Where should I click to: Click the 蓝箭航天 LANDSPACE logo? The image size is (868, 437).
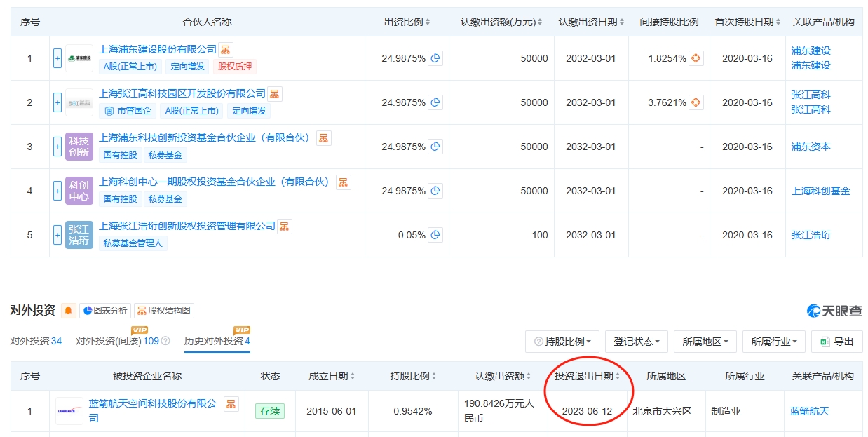(x=69, y=411)
